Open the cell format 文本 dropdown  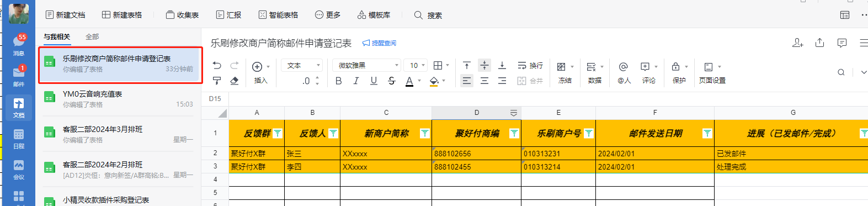pyautogui.click(x=302, y=65)
